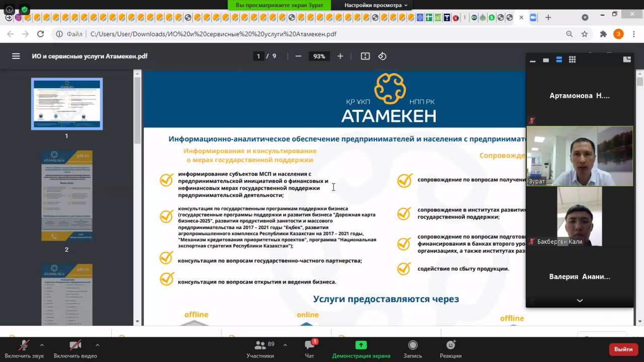
Task: Select Валерия Анани participant tile
Action: pos(580,276)
